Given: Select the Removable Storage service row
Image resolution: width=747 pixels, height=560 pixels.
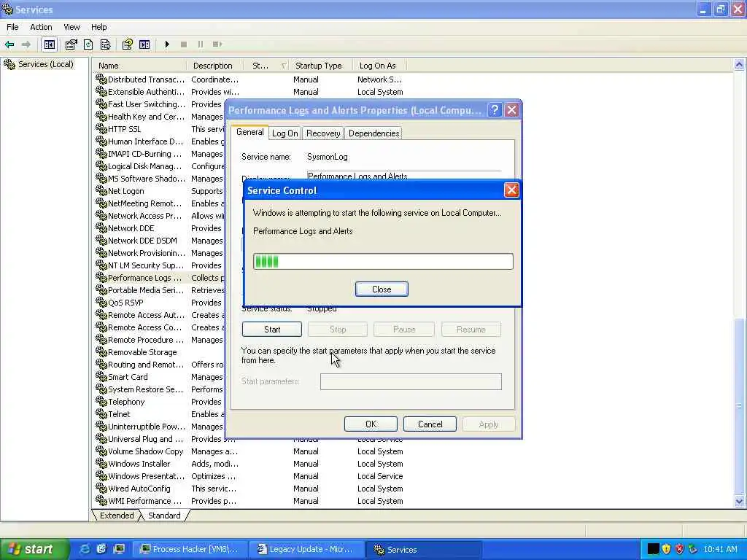Looking at the screenshot, I should click(160, 352).
